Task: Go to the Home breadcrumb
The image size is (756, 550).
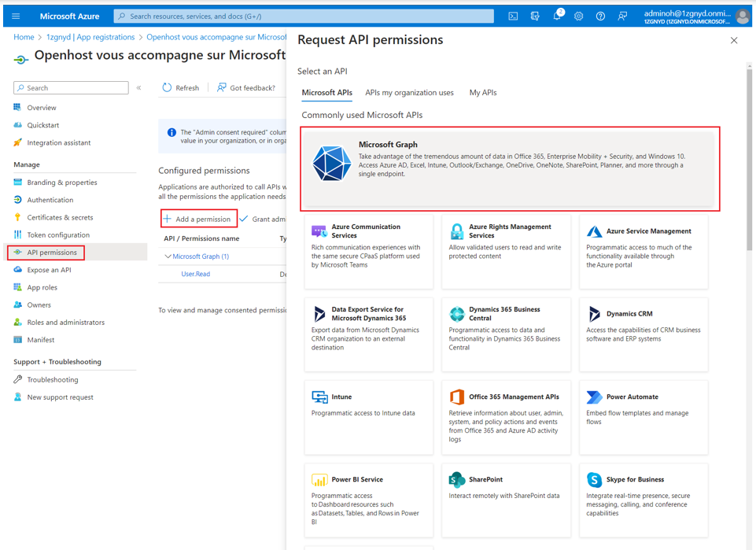Action: click(24, 37)
